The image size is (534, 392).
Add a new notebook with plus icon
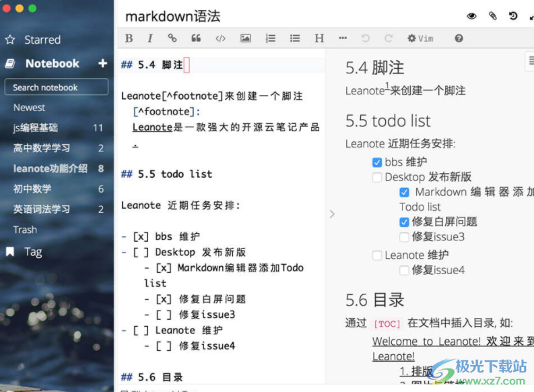[102, 63]
